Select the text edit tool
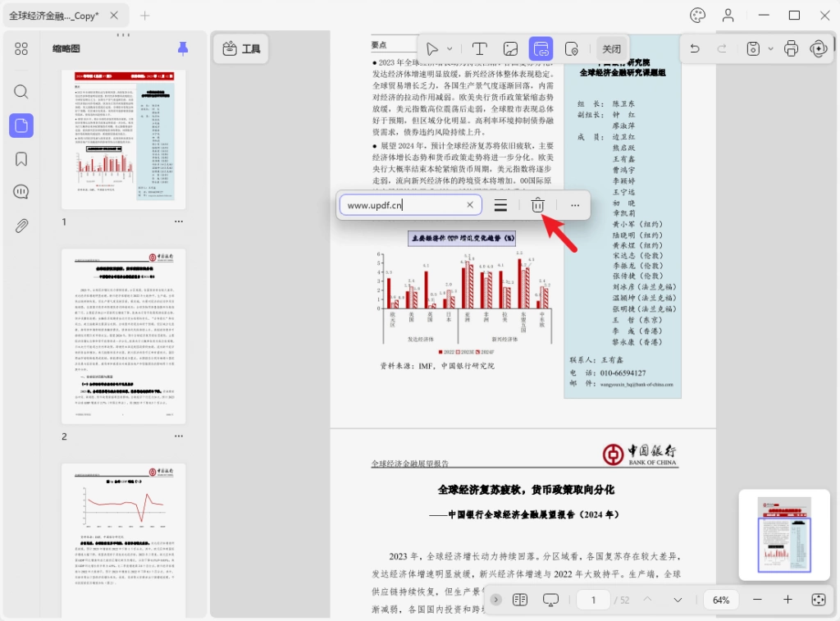The height and width of the screenshot is (621, 840). pyautogui.click(x=479, y=49)
